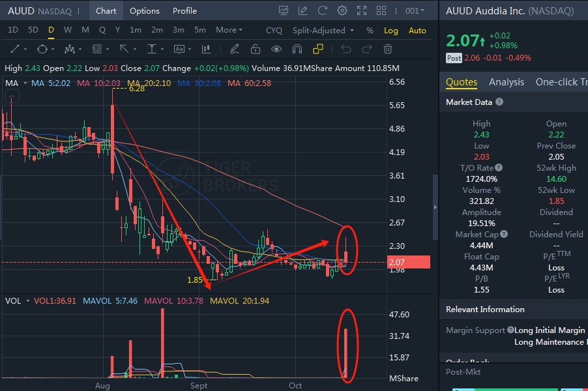Select the Y yearly timeframe
The width and height of the screenshot is (588, 391).
pyautogui.click(x=117, y=30)
